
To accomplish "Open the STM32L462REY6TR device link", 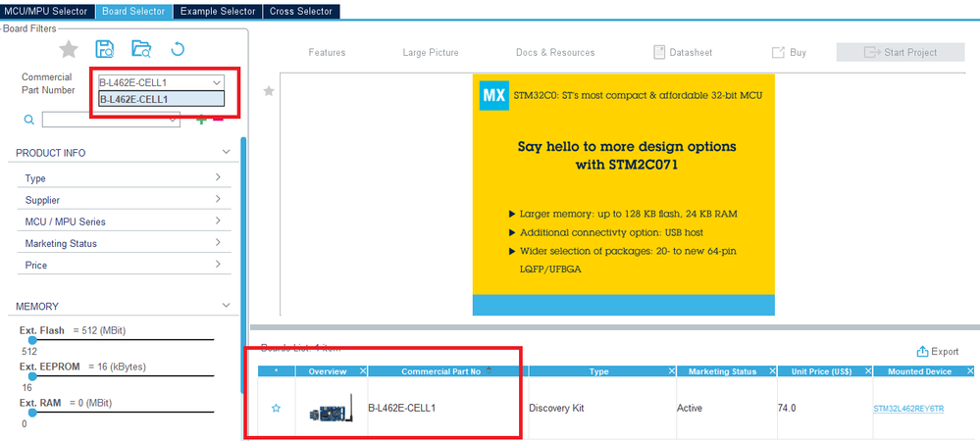I will coord(908,409).
